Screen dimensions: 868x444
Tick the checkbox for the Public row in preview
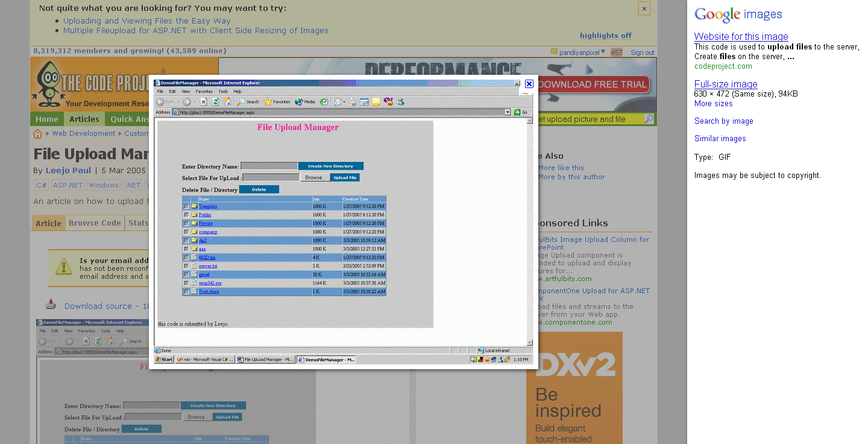coord(186,215)
